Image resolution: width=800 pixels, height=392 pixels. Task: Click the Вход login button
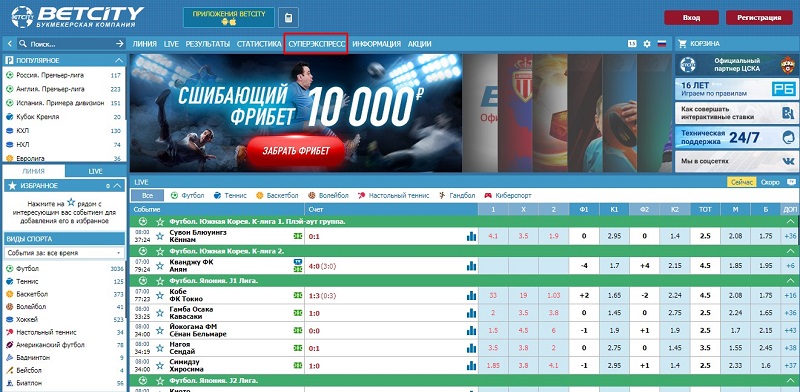(691, 17)
